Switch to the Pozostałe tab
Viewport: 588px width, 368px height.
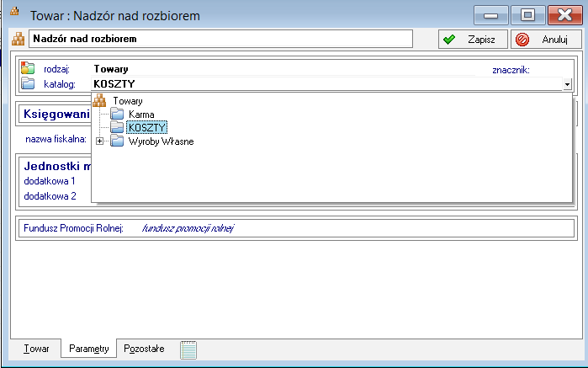[x=144, y=349]
